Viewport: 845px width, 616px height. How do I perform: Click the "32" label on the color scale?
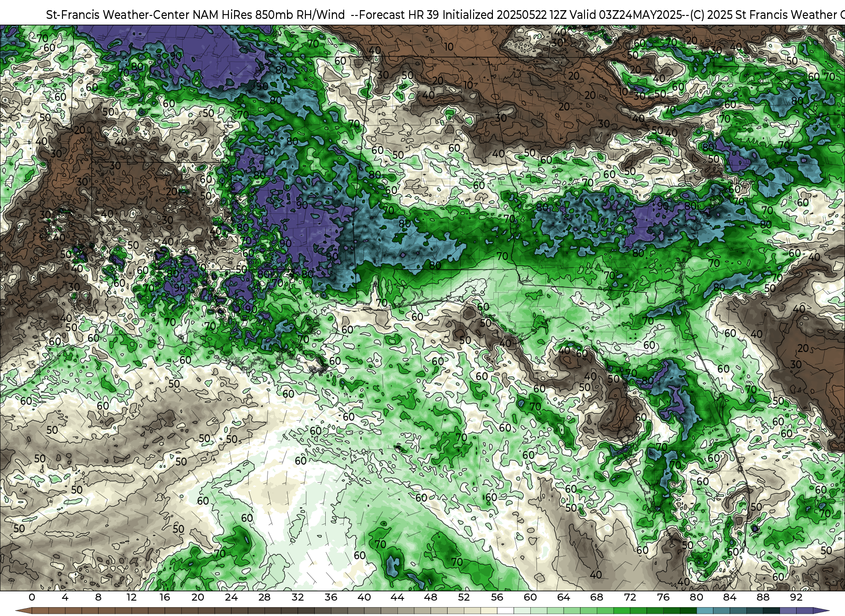pyautogui.click(x=298, y=597)
